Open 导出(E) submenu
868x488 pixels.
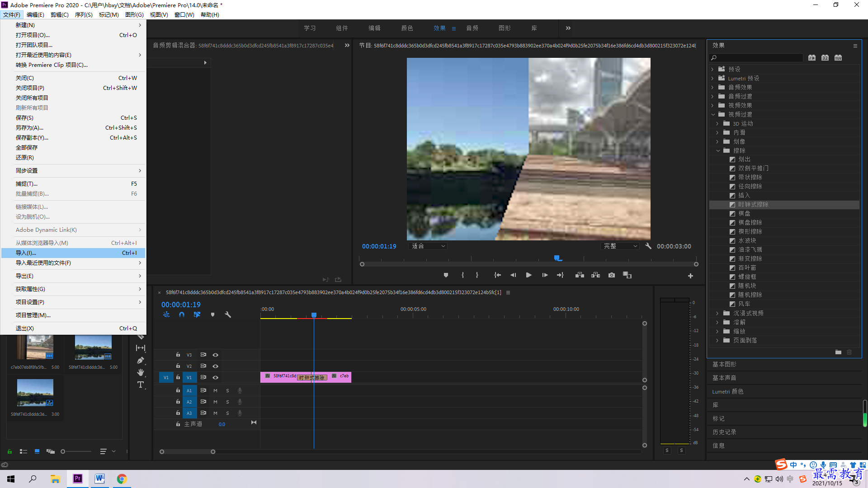point(73,276)
